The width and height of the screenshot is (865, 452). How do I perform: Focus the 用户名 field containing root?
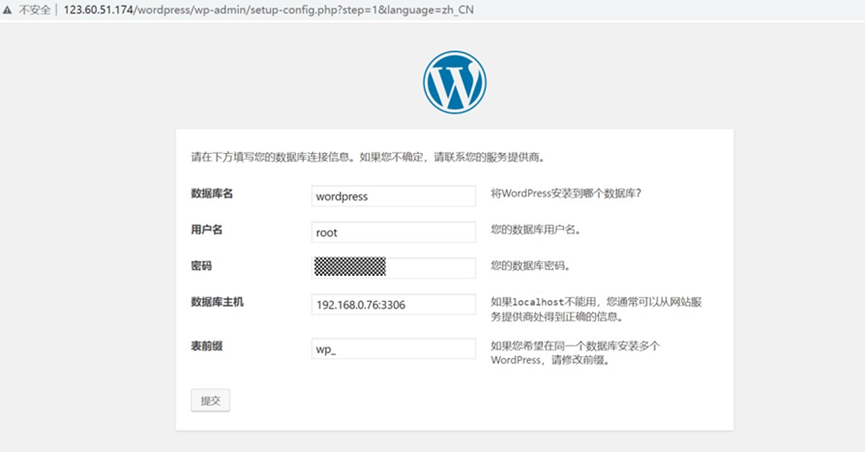[x=393, y=232]
